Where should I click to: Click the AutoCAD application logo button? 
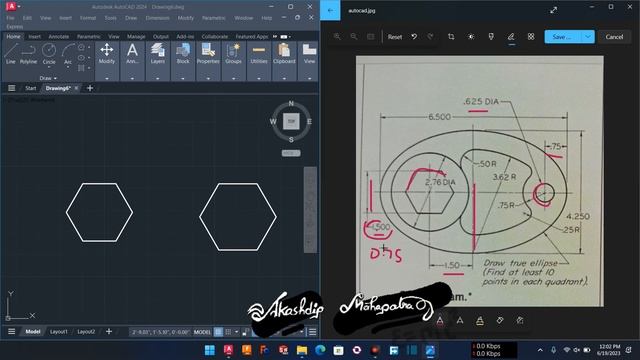pyautogui.click(x=11, y=7)
